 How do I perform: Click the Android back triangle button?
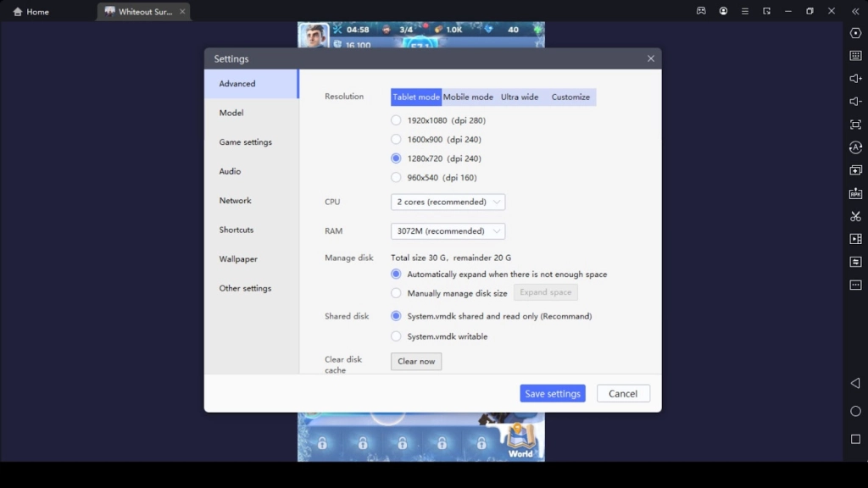(x=855, y=383)
